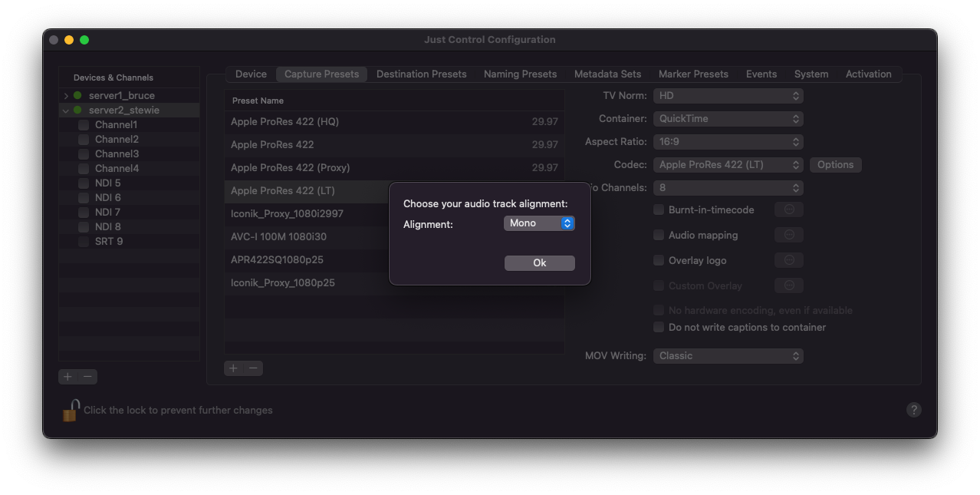
Task: Remove device with the minus under Devices list
Action: (88, 377)
